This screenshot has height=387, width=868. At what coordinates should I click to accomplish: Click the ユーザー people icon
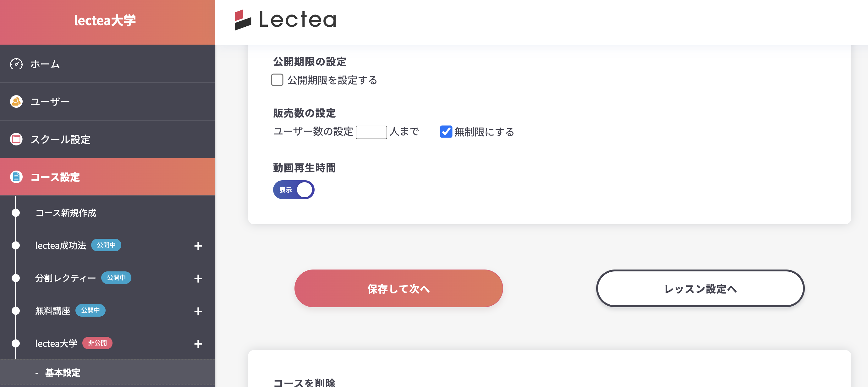coord(16,101)
